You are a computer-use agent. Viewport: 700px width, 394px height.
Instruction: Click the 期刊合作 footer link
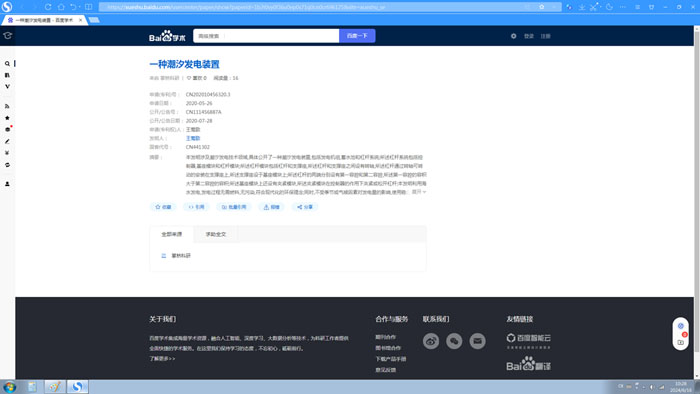point(385,337)
